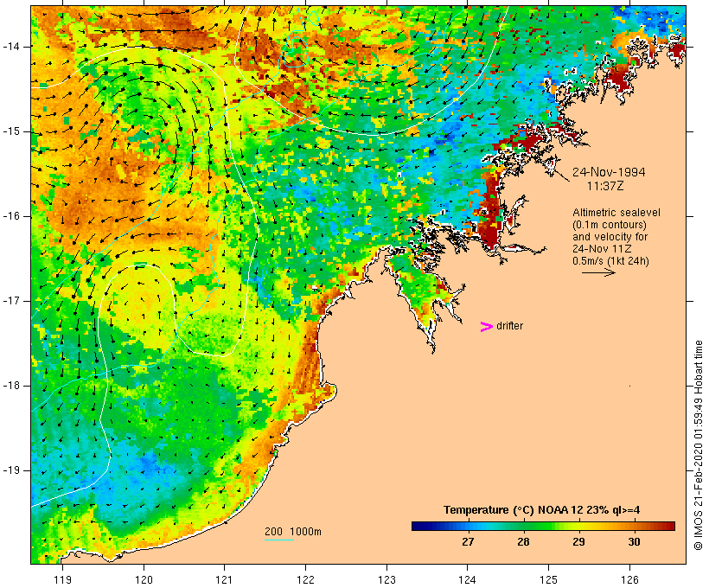709x588 pixels.
Task: Click the IMOS copyright timestamp text
Action: pos(698,445)
